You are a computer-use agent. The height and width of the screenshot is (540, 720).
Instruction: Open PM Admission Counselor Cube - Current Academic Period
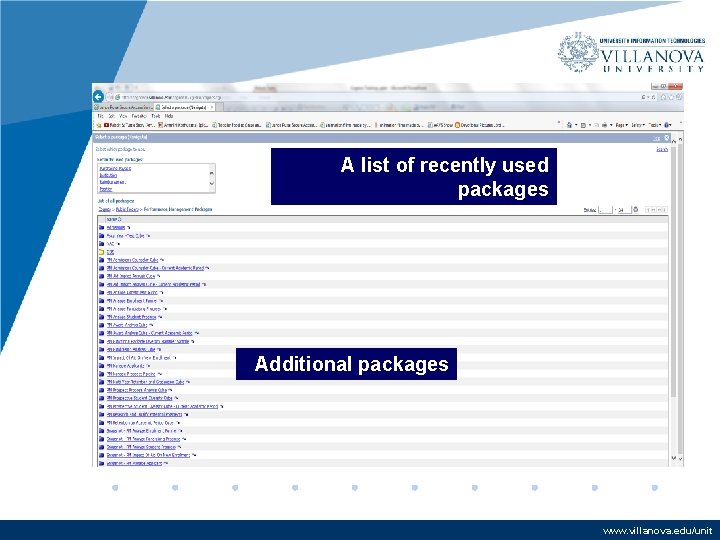click(x=155, y=268)
